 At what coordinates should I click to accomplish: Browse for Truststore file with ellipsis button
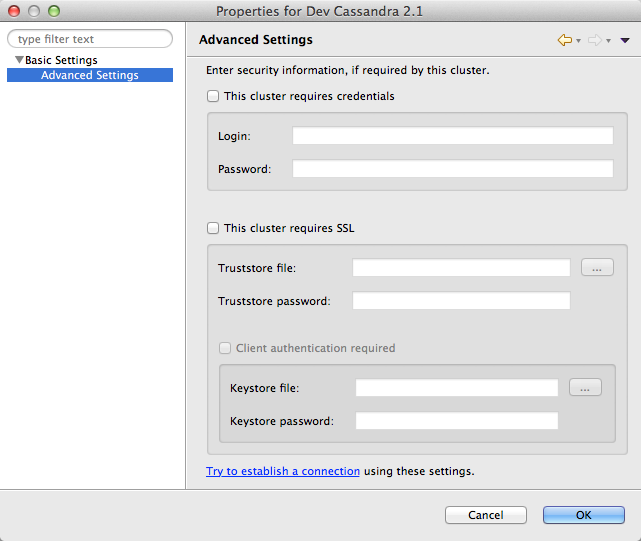point(597,267)
